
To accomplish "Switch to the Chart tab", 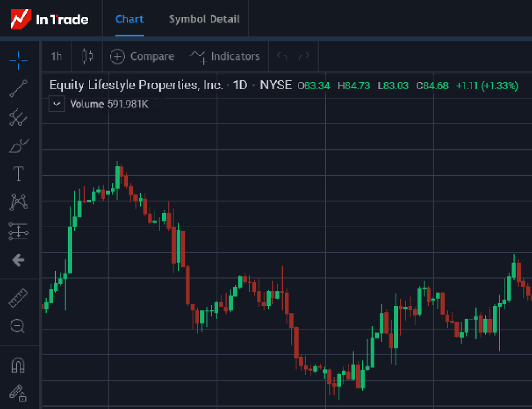I will click(x=129, y=19).
